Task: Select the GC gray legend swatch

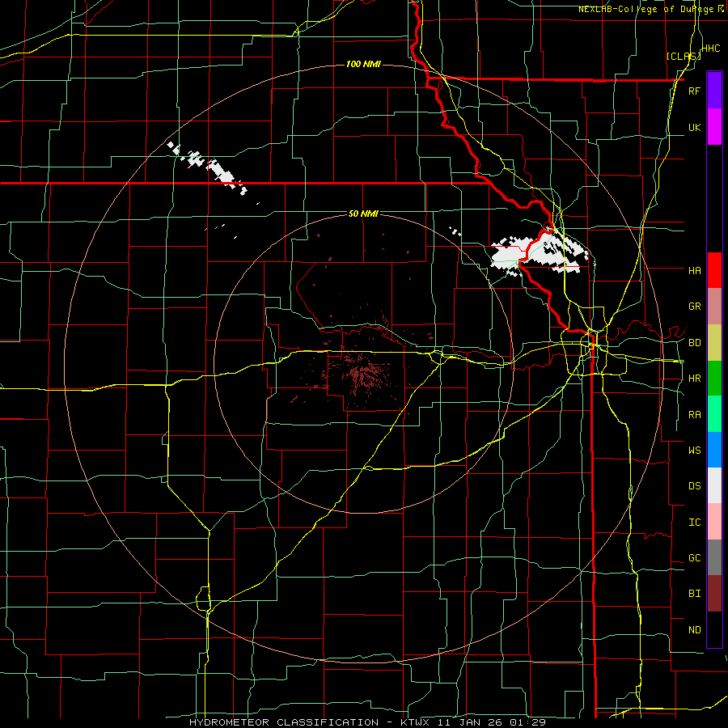Action: [x=714, y=557]
